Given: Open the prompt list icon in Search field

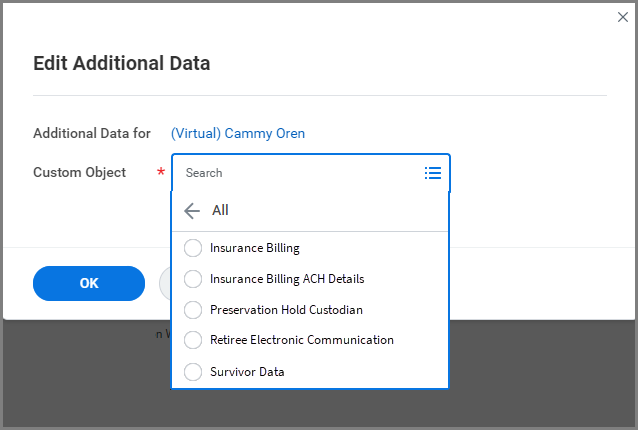Looking at the screenshot, I should click(432, 173).
